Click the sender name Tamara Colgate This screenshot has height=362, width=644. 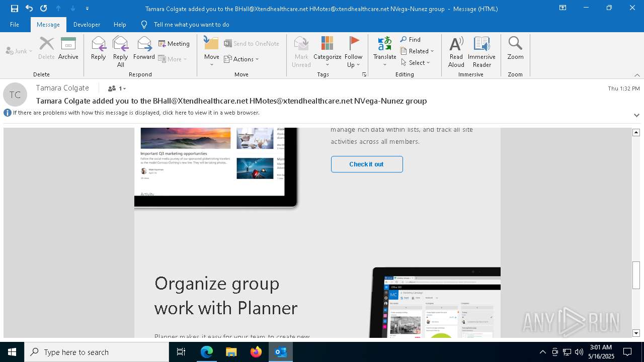click(62, 88)
